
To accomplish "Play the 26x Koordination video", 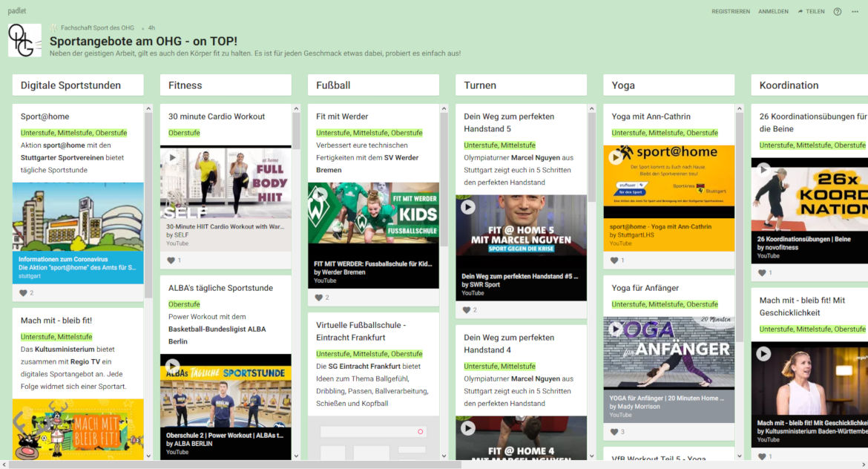I will click(764, 170).
